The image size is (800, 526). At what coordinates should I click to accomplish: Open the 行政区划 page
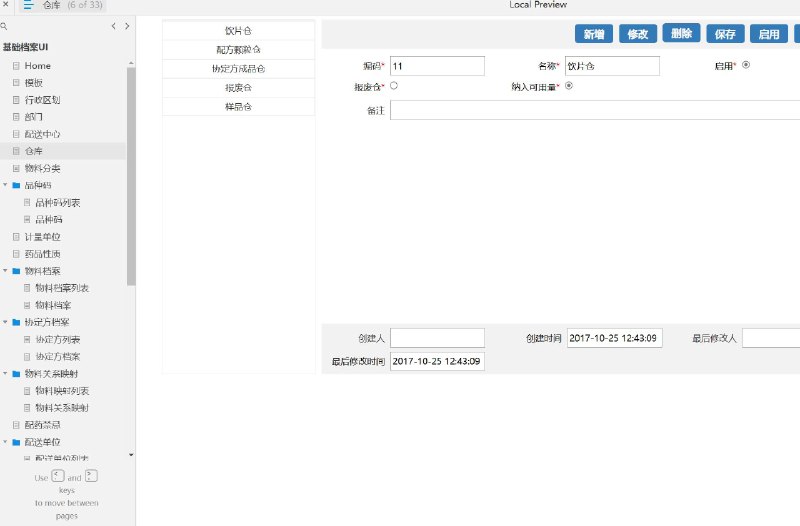[x=42, y=100]
